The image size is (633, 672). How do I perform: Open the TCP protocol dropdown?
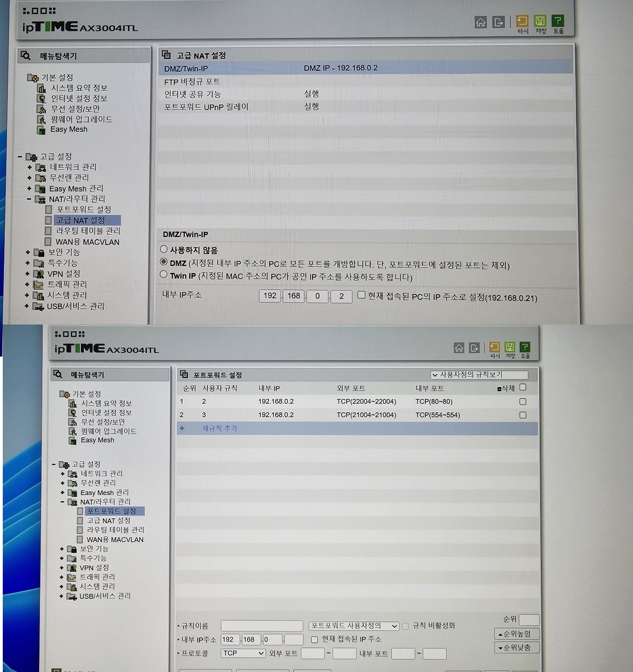click(243, 653)
